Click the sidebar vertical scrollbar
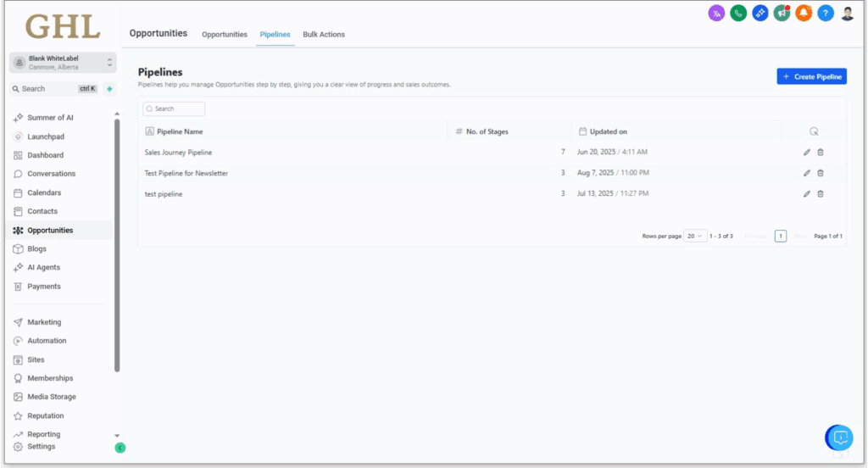 tap(117, 243)
